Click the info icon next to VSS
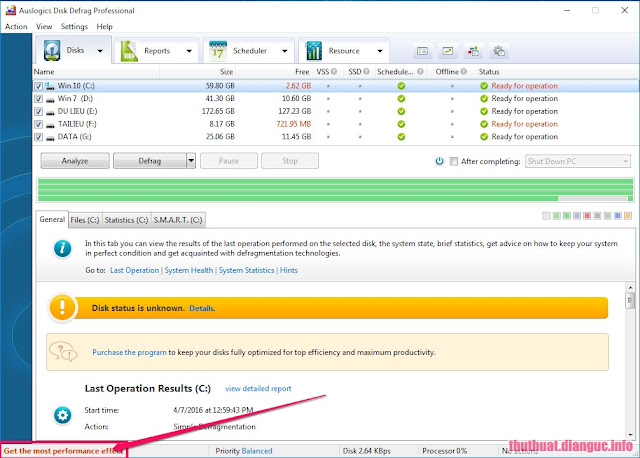Viewport: 640px width, 458px height. [x=334, y=71]
